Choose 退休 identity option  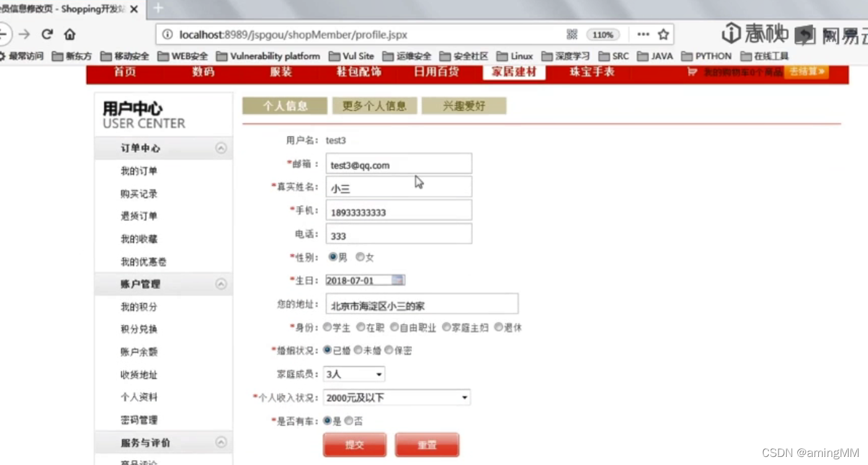click(498, 327)
